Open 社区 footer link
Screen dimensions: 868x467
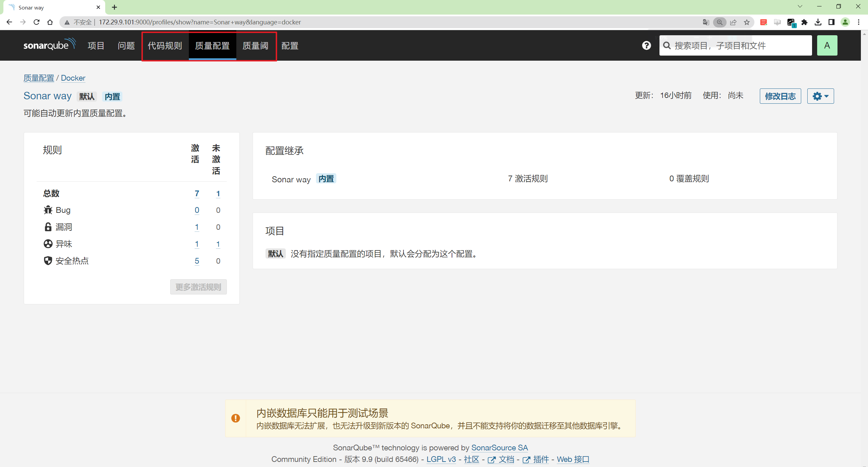(x=471, y=459)
